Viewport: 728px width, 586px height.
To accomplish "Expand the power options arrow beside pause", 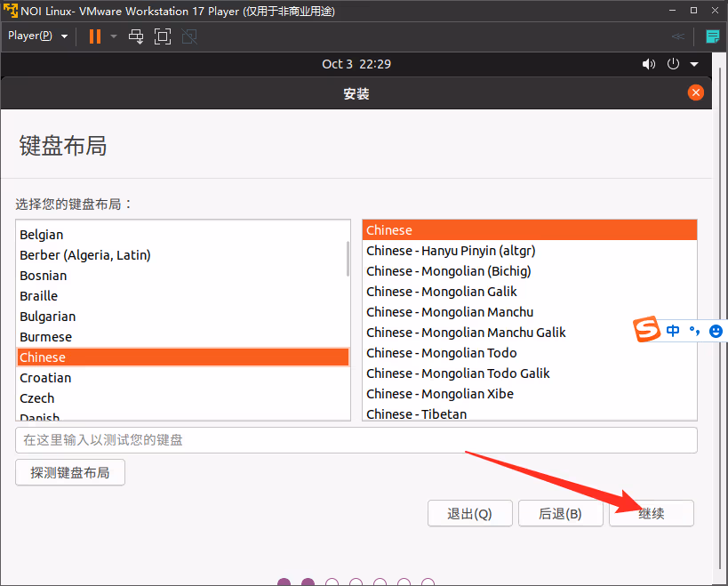I will [114, 36].
